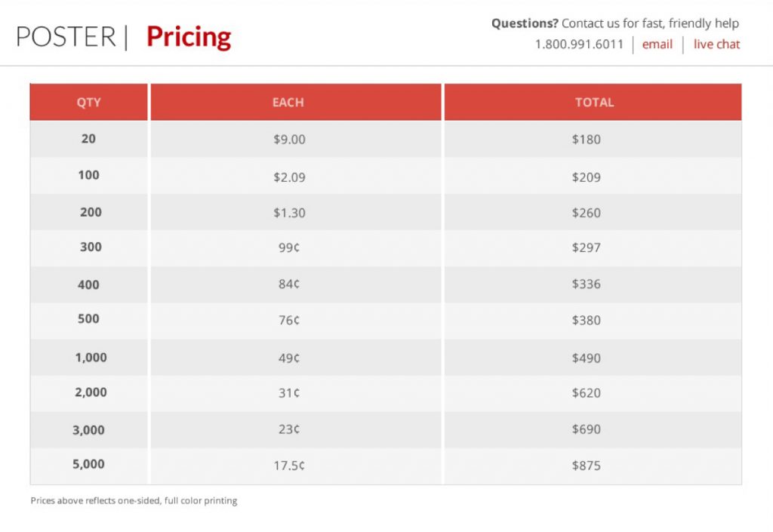
Task: Select the quantity 100 cell
Action: (x=89, y=175)
